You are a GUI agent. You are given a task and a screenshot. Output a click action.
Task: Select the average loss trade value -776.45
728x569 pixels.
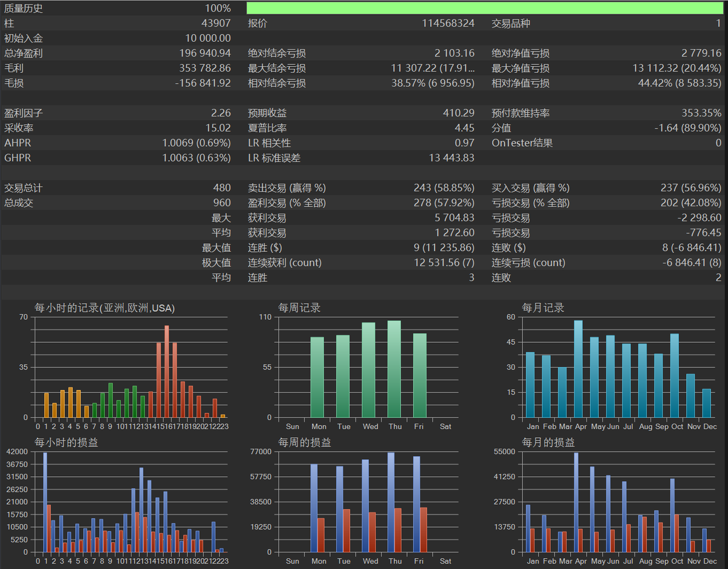tap(704, 232)
